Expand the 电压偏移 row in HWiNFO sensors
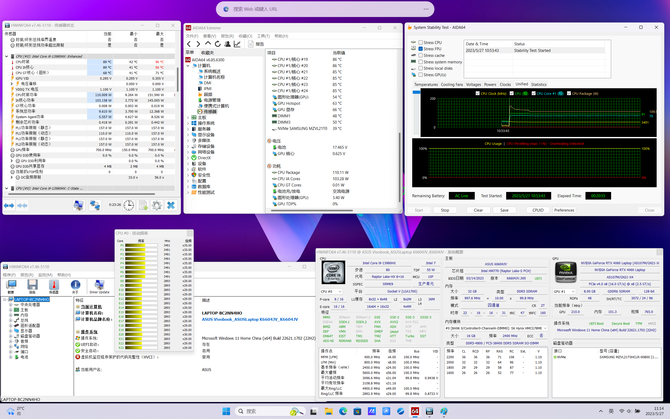 tap(12, 84)
